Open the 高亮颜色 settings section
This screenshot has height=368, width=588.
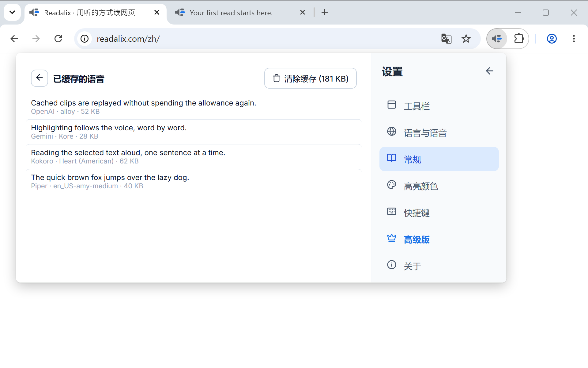click(x=439, y=186)
